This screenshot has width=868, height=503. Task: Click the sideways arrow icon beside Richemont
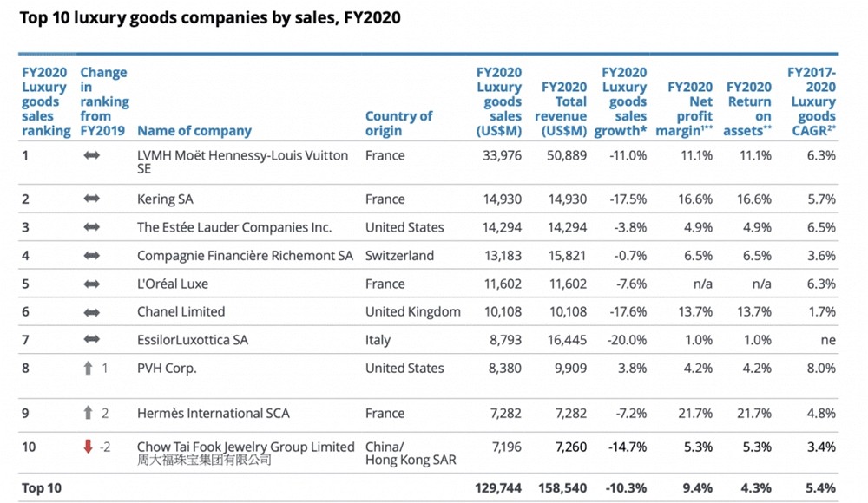coord(91,256)
